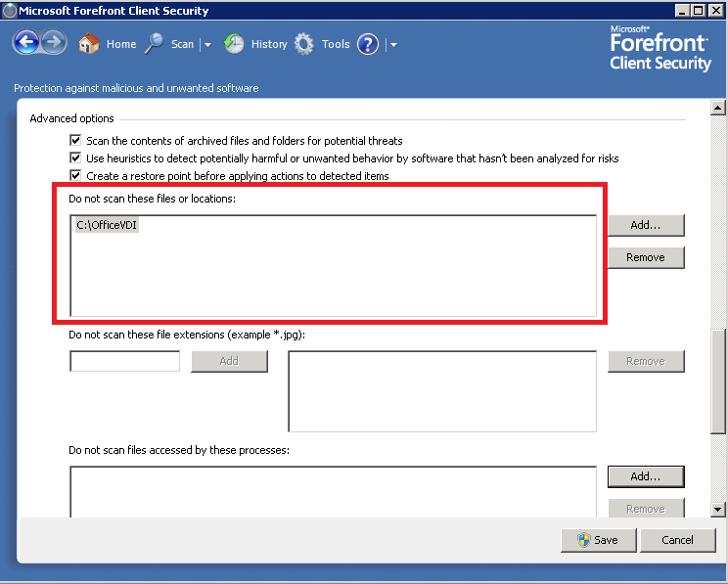Image resolution: width=728 pixels, height=584 pixels.
Task: Click Add for file extensions
Action: pos(229,361)
